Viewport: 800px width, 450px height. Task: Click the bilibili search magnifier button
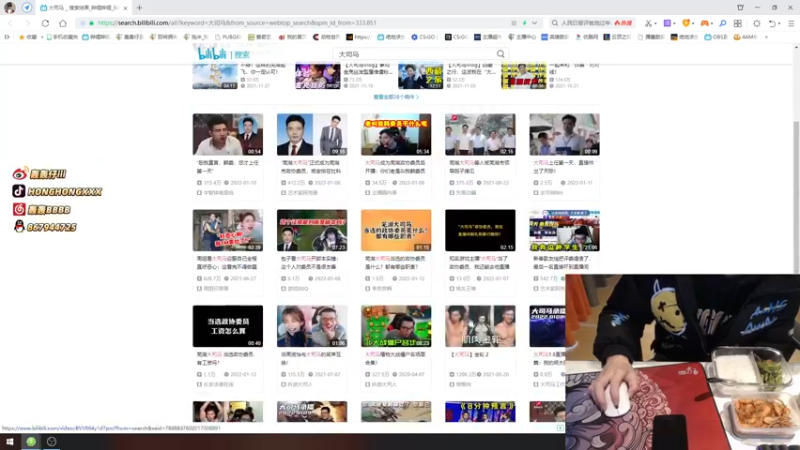click(501, 54)
